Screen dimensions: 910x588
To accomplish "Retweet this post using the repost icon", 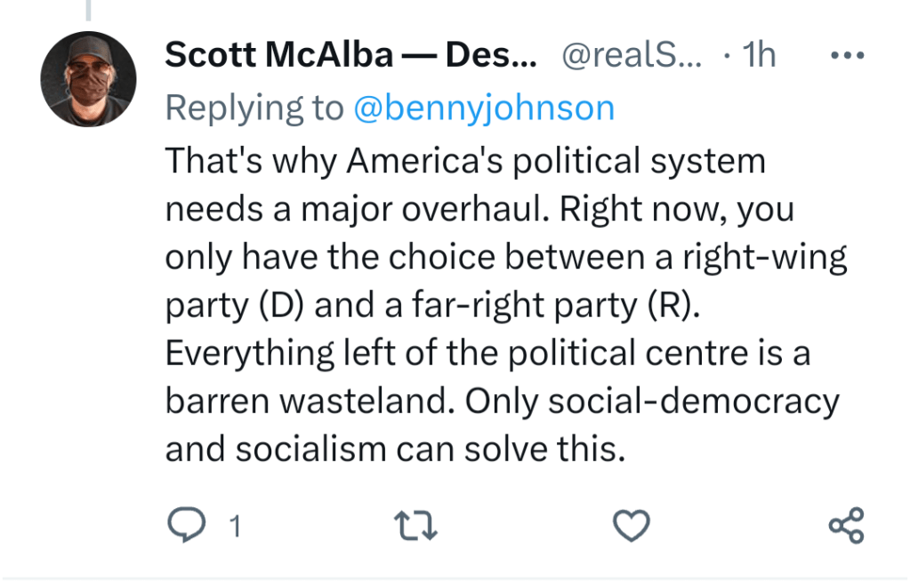I will [x=415, y=526].
